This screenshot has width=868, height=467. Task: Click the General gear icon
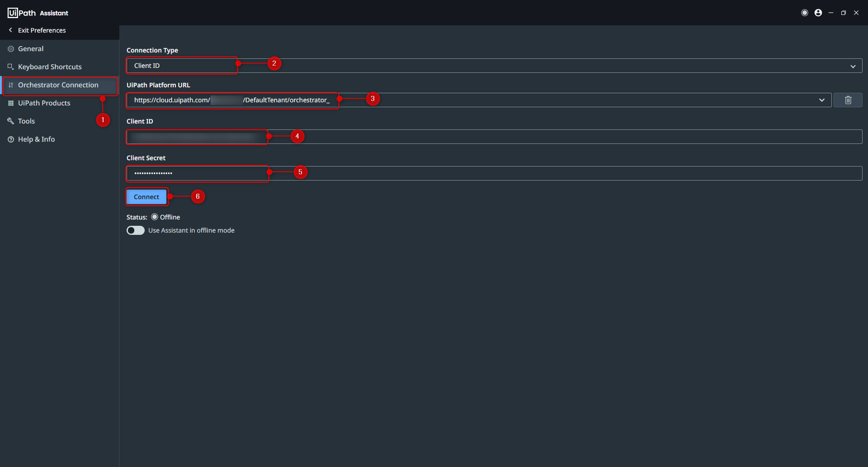tap(11, 49)
